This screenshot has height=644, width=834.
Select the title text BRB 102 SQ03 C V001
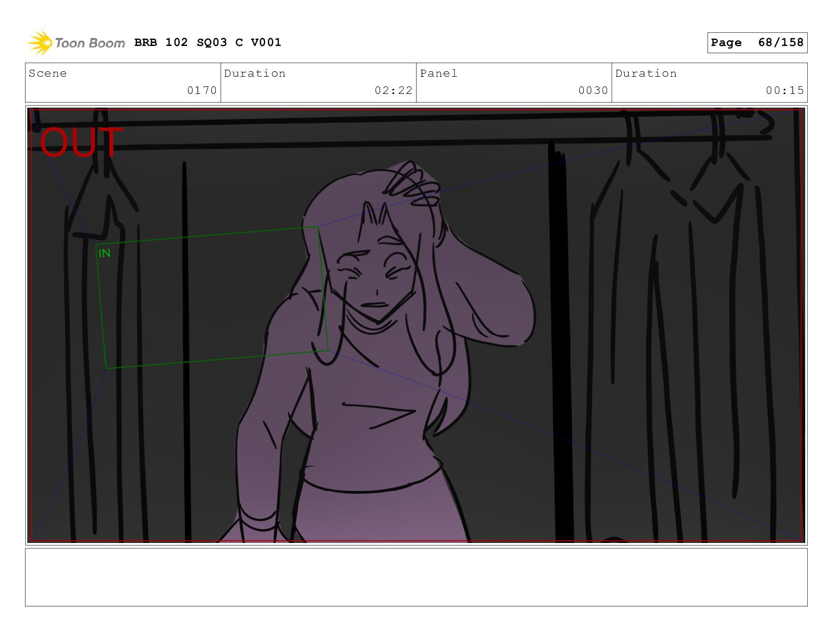click(x=208, y=42)
